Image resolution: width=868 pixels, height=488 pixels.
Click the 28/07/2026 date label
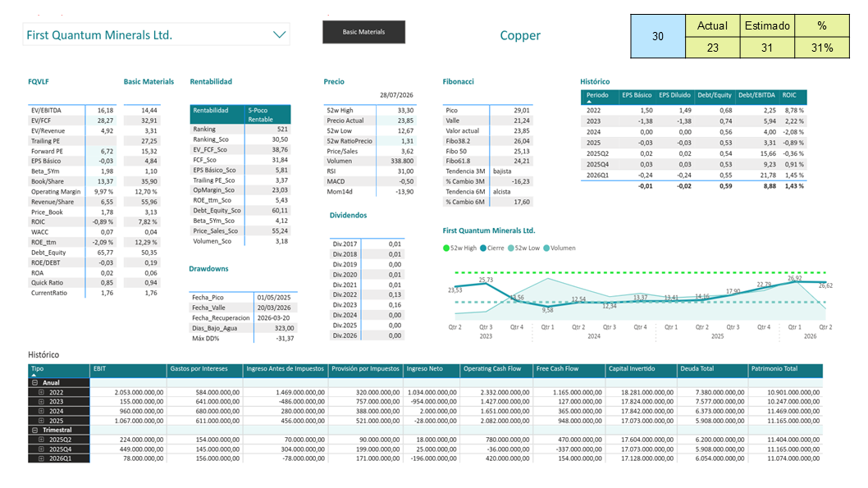coord(396,95)
